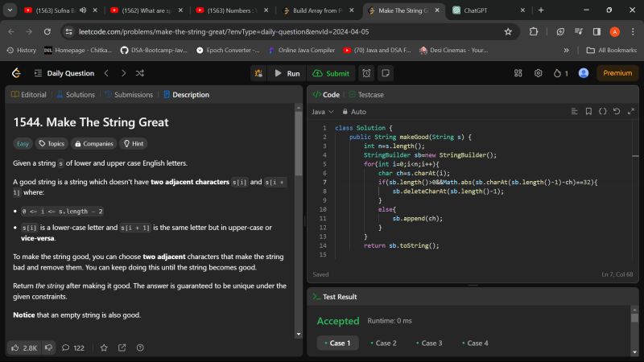Switch to the Testcase tab

pyautogui.click(x=365, y=94)
